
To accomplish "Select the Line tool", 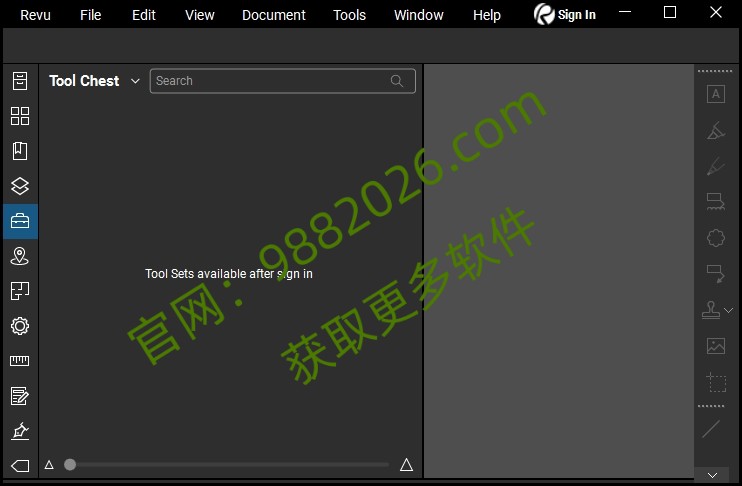I will point(711,429).
